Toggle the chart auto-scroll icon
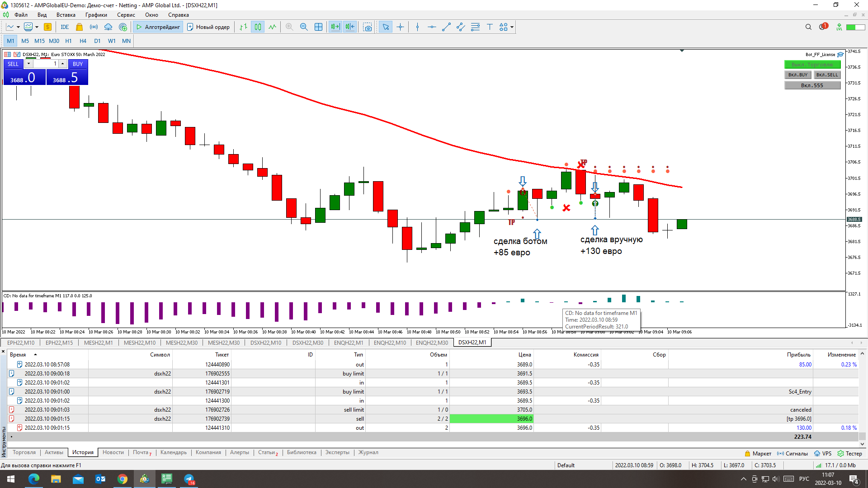The height and width of the screenshot is (488, 868). point(335,27)
